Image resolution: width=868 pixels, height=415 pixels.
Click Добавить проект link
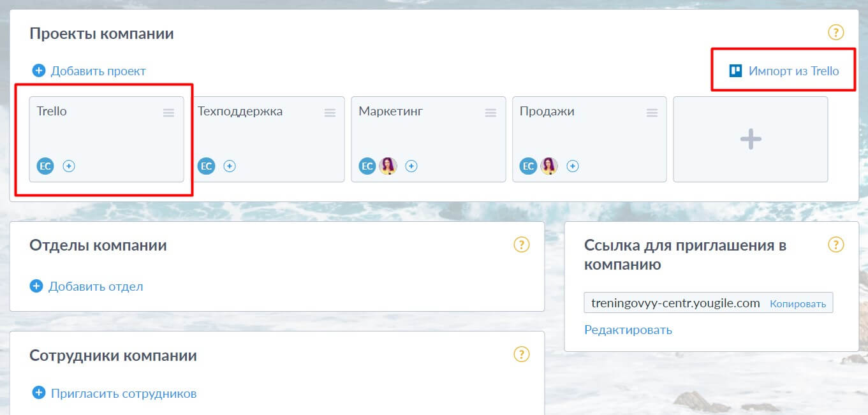click(98, 71)
